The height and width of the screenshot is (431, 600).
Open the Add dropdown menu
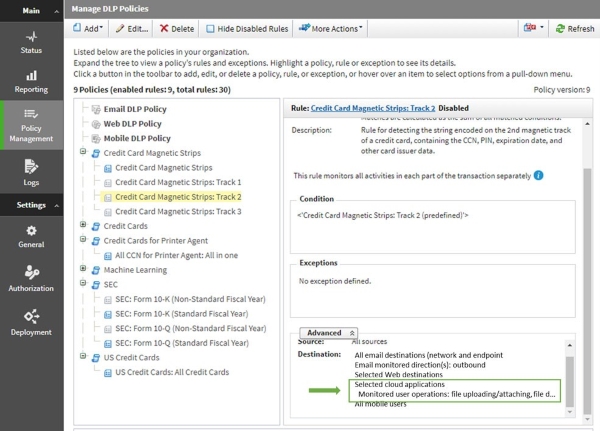87,29
